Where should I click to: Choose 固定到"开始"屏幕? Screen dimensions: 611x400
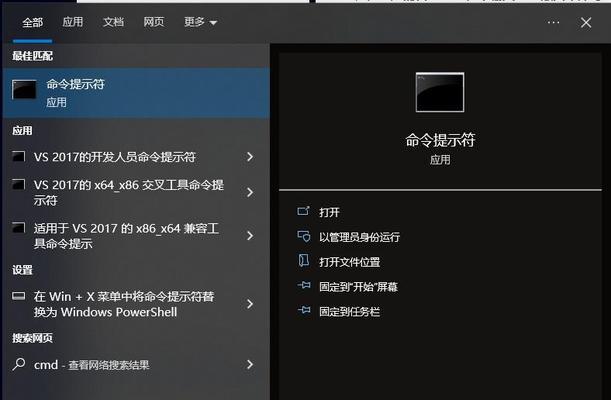(x=358, y=287)
